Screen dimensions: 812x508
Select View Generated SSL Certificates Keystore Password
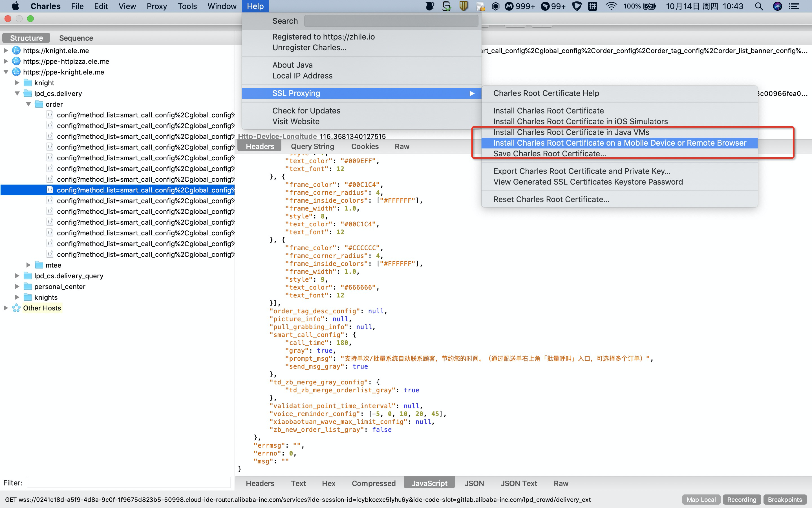tap(619, 182)
